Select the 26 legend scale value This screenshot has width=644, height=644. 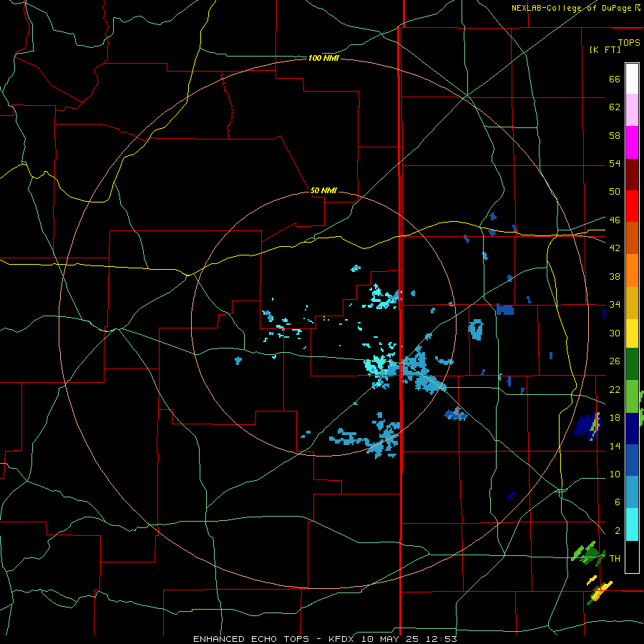(x=615, y=361)
